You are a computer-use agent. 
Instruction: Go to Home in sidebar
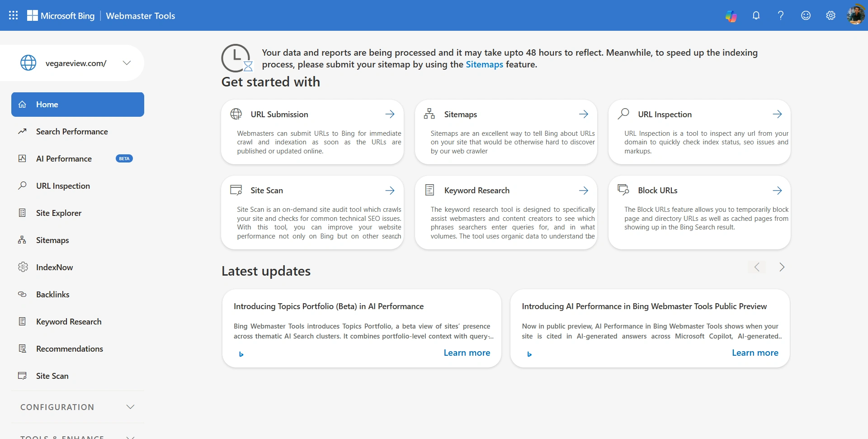[78, 105]
